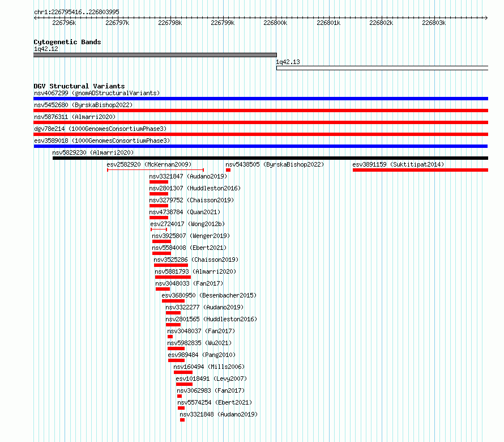Click esv3589018 1000GenomesConsortiumPhase3 label
504x442 pixels.
102,141
